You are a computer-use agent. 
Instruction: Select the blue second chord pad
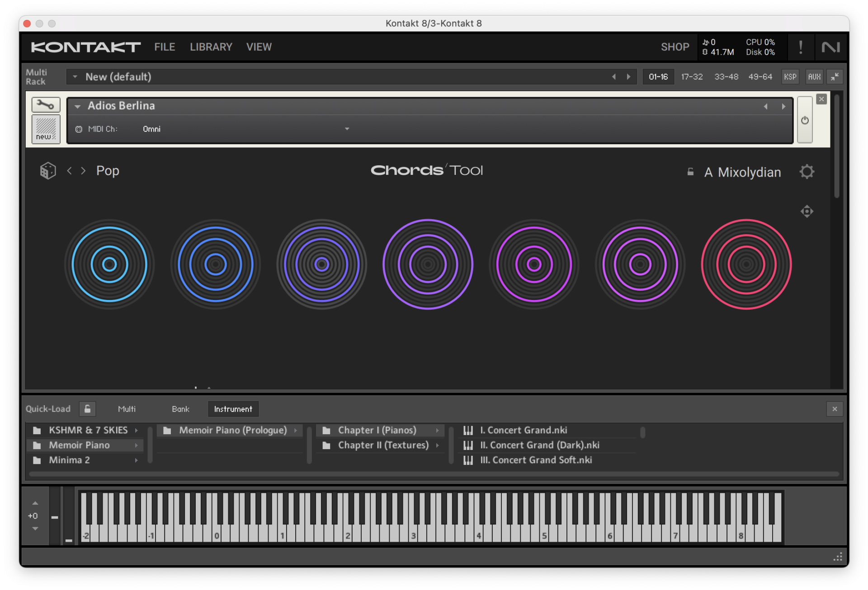[216, 264]
